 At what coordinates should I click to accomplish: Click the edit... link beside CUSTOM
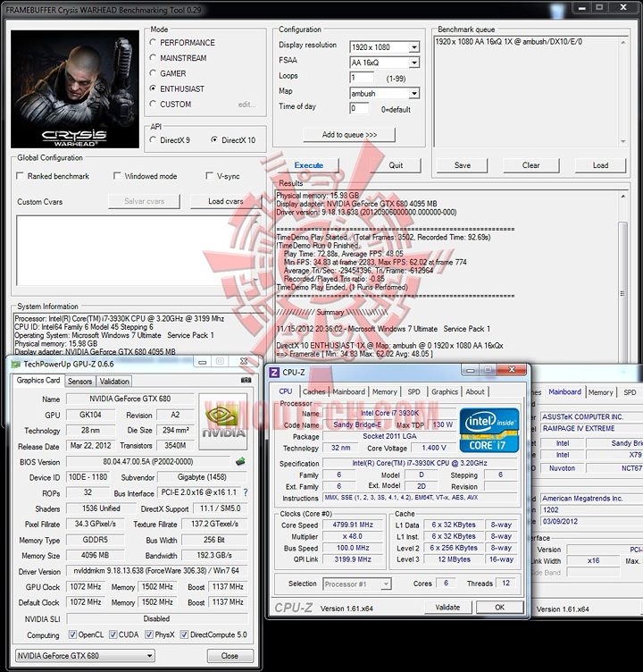(246, 105)
